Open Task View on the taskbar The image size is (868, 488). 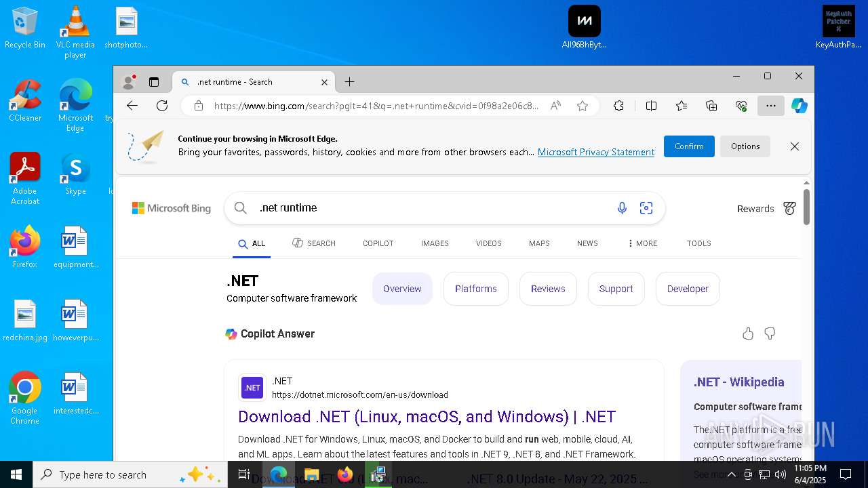click(244, 474)
